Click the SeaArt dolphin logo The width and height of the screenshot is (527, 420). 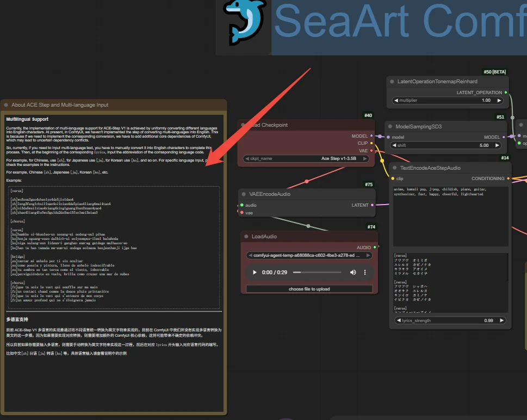click(x=244, y=24)
